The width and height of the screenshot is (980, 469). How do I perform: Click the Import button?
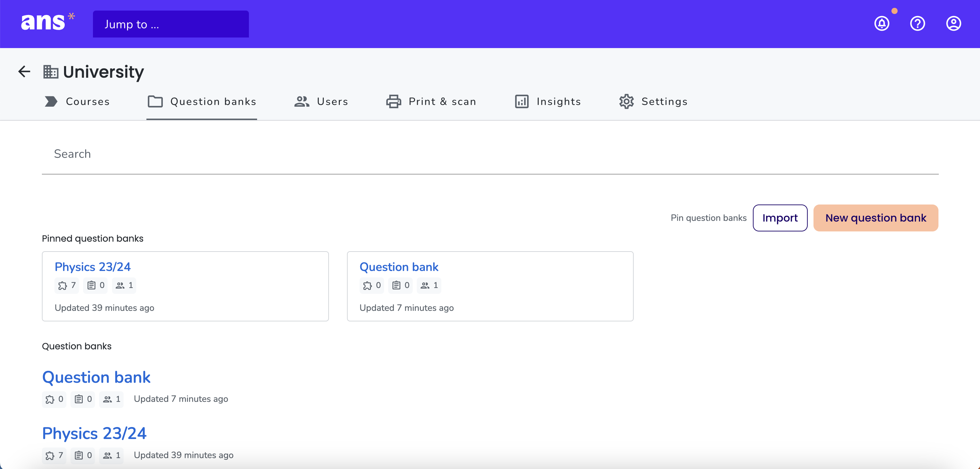pyautogui.click(x=780, y=218)
